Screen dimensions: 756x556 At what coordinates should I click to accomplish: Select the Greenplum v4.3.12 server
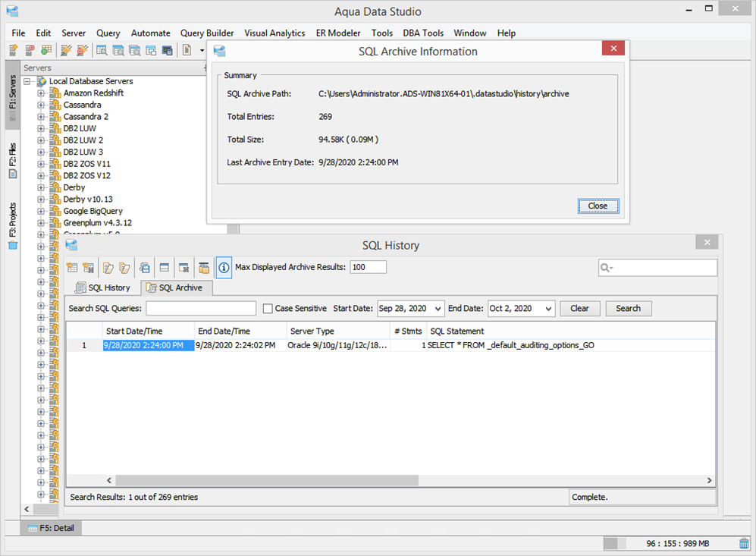pos(97,223)
